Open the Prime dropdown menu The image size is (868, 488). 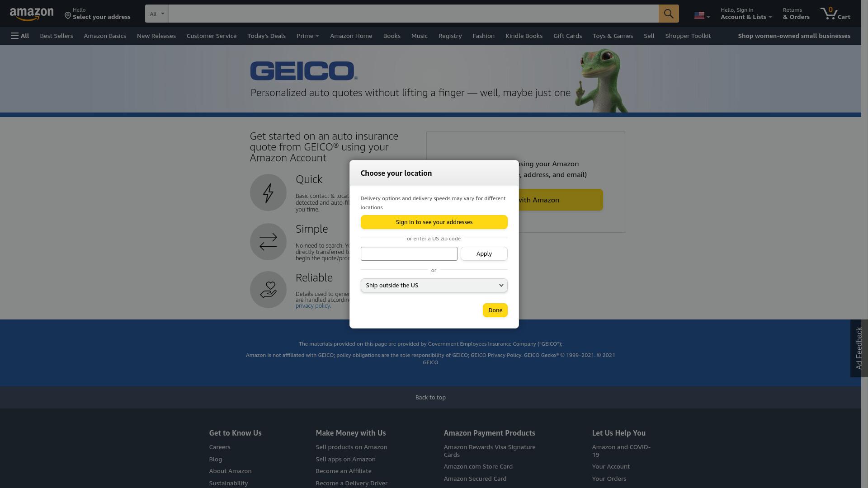(307, 36)
